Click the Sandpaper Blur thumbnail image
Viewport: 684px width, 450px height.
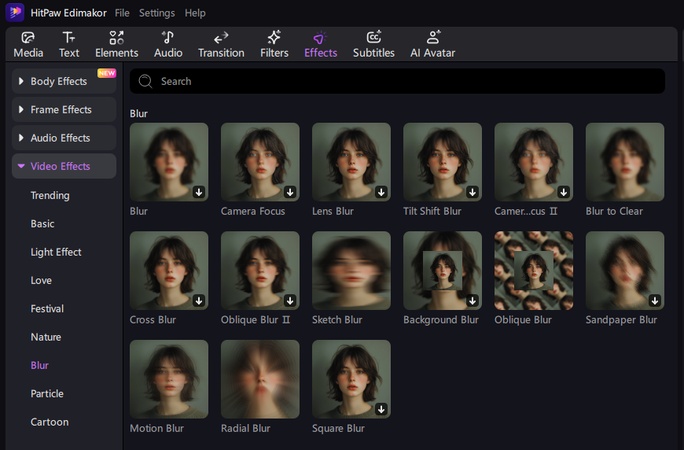(625, 270)
